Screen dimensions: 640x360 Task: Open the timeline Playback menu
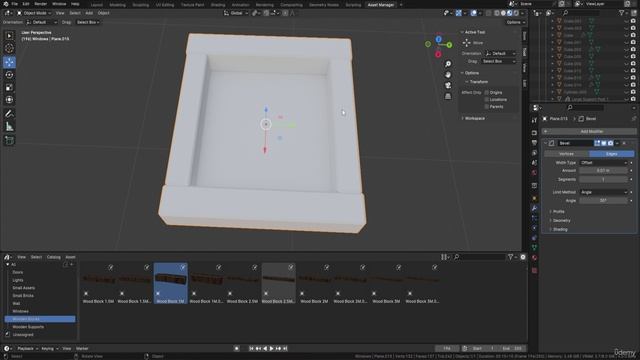tap(27, 349)
